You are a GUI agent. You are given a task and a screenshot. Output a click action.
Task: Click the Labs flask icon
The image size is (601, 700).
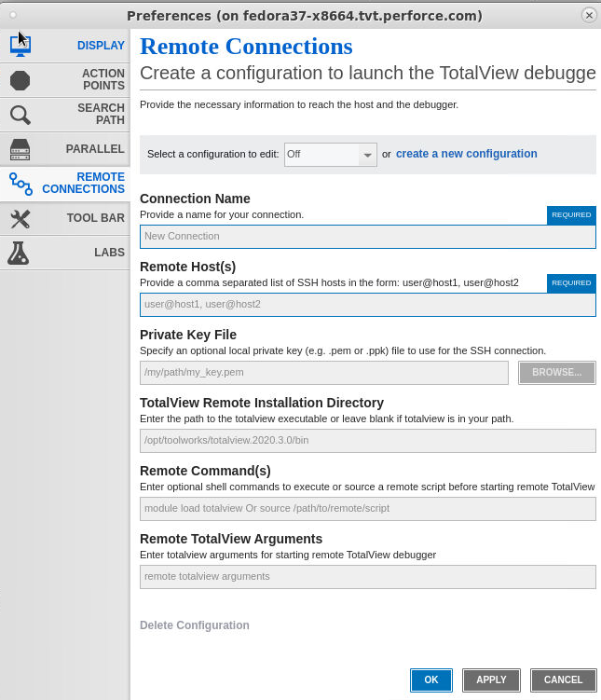coord(20,253)
